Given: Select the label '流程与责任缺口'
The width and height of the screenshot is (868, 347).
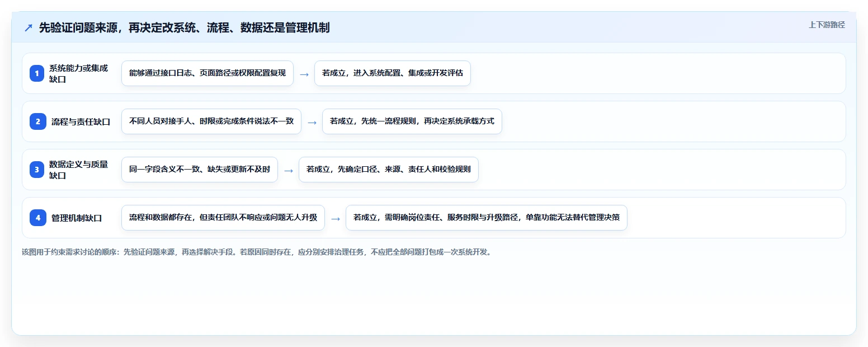Looking at the screenshot, I should [81, 121].
